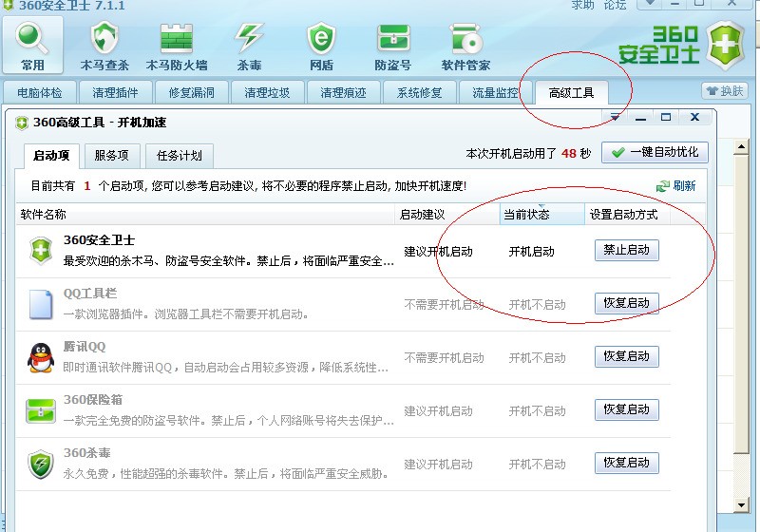Click the large 360 shield logo
Image resolution: width=760 pixels, height=532 pixels.
coord(725,45)
